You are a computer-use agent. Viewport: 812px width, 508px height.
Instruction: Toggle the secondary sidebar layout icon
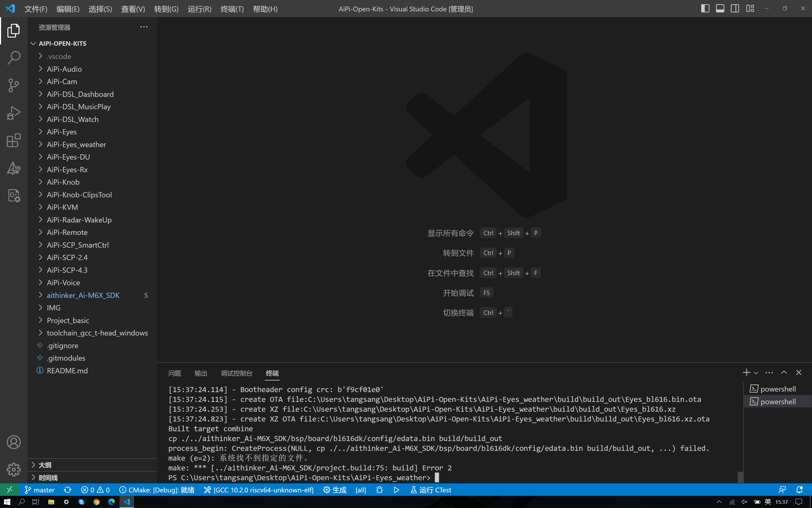tap(735, 9)
